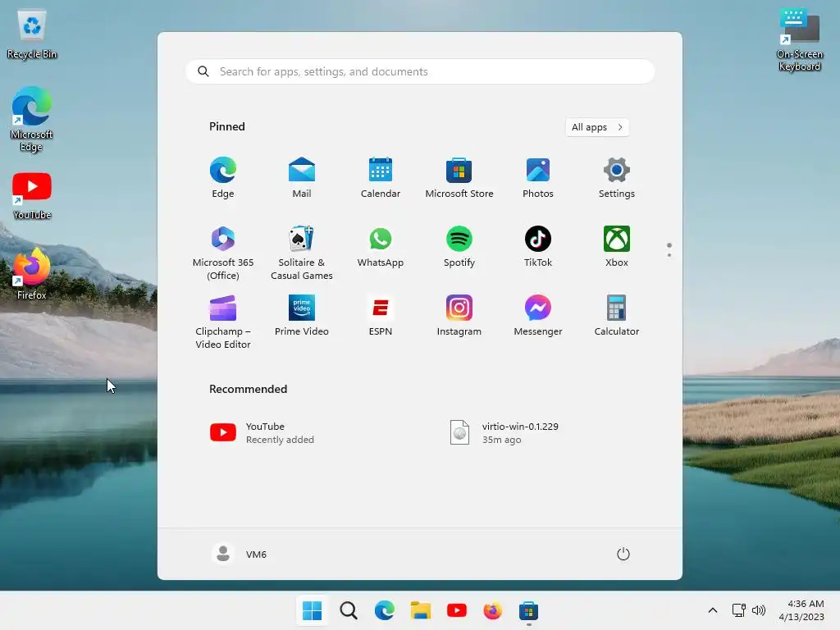
Task: Select the Firefox desktop shortcut
Action: 32,274
